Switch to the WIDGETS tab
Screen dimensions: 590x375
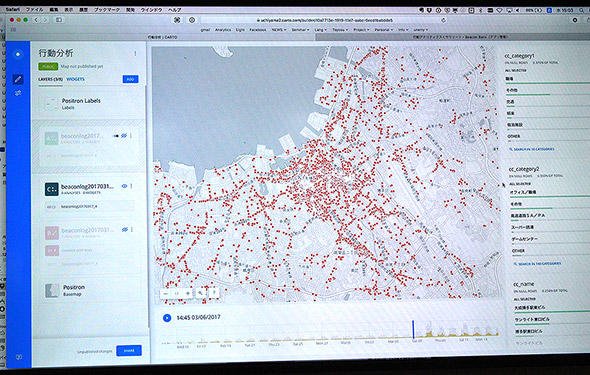(75, 79)
